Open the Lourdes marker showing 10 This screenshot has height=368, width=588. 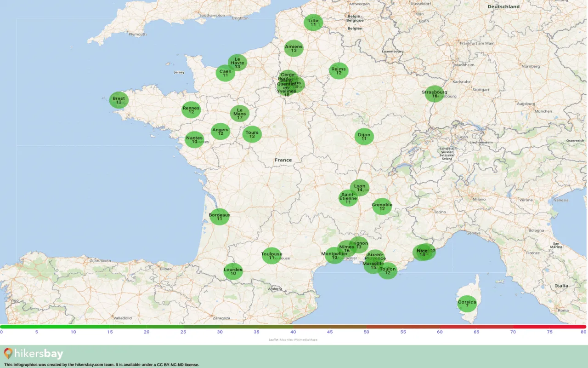[x=233, y=271]
